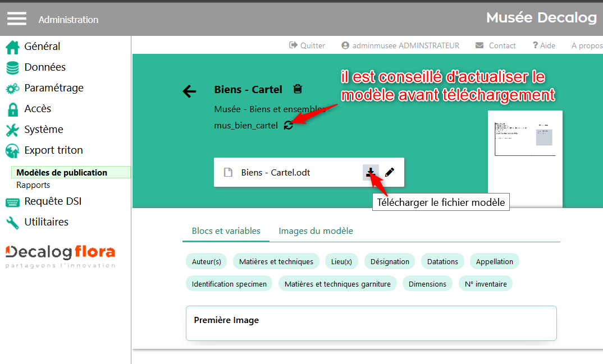Refresh the mus_bien_cartel model
Image resolution: width=603 pixels, height=364 pixels.
(288, 125)
